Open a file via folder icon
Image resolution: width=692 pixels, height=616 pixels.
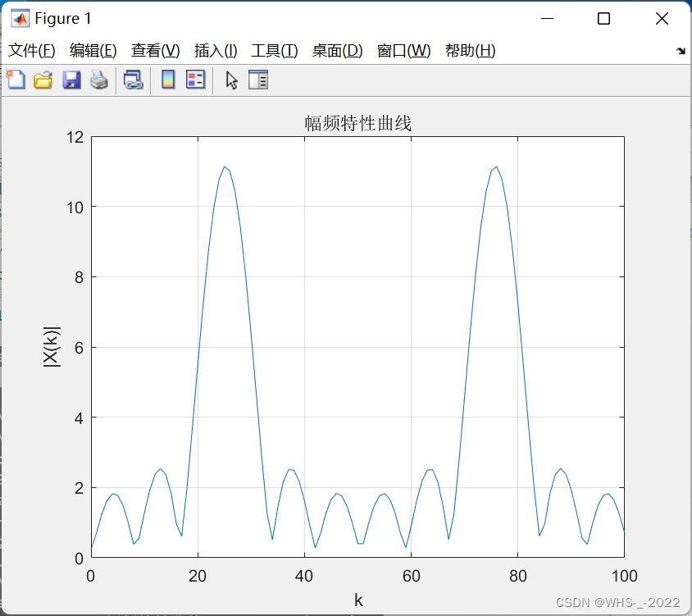pyautogui.click(x=43, y=80)
